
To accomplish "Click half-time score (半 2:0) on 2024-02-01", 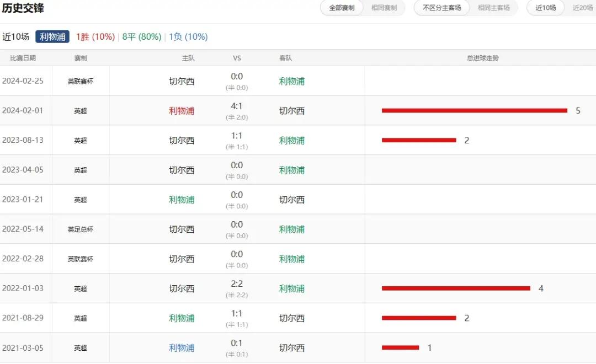I will (x=237, y=117).
